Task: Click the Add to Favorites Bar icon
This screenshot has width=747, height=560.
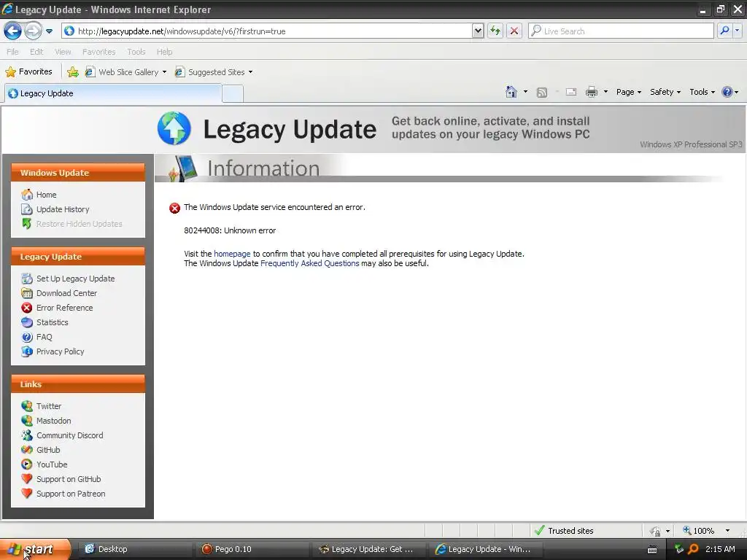Action: pyautogui.click(x=73, y=72)
